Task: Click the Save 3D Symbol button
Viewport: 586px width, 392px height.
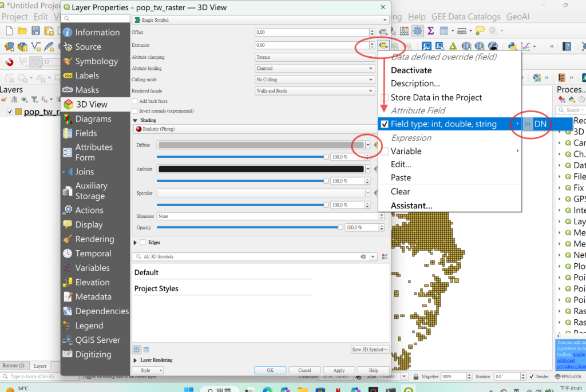Action: 370,350
